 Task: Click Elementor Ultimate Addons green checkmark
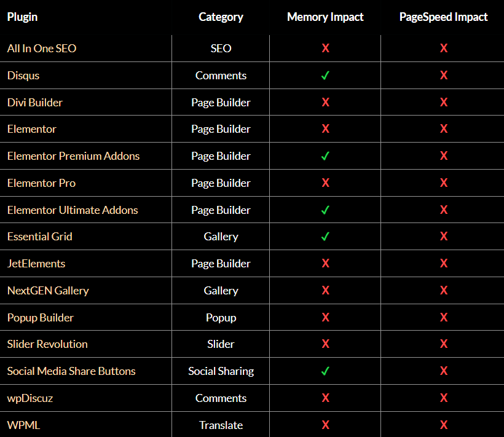click(325, 210)
